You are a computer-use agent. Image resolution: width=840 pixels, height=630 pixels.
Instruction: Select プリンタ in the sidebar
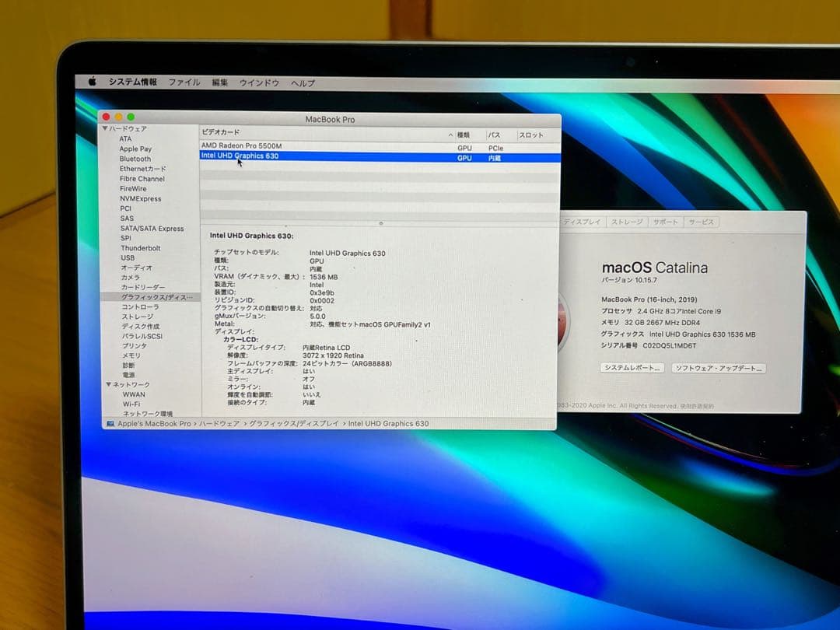click(135, 346)
